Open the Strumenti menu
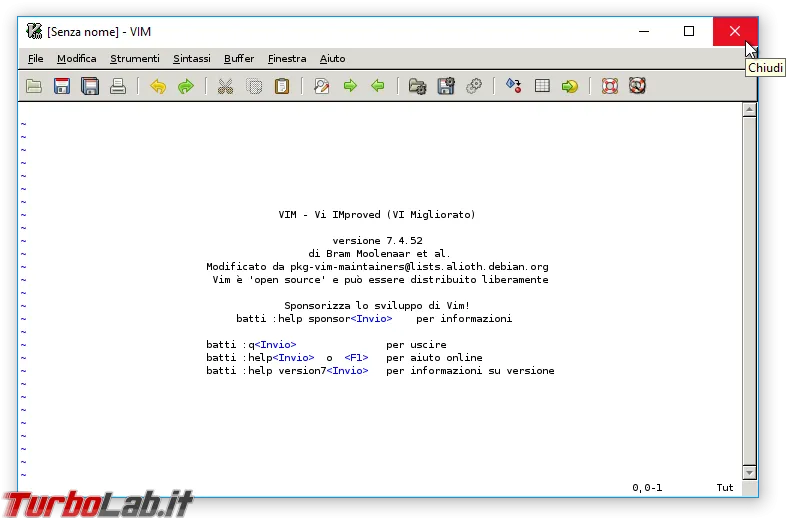Image resolution: width=786 pixels, height=520 pixels. click(135, 59)
